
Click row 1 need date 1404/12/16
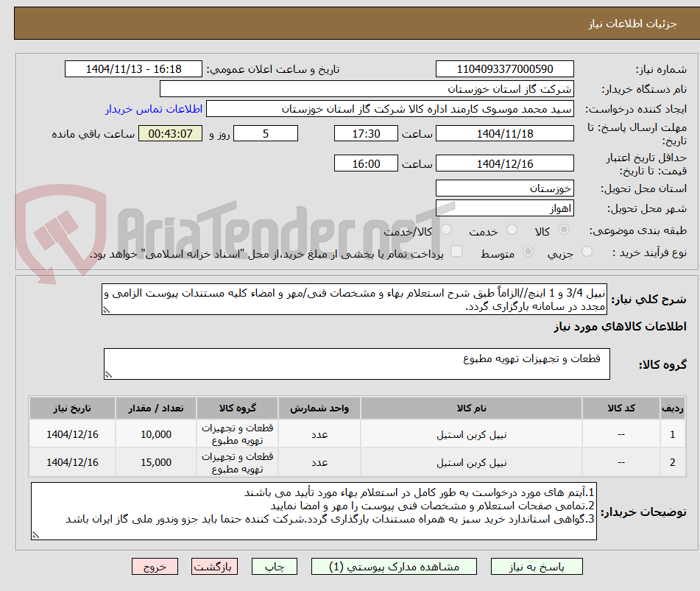72,434
